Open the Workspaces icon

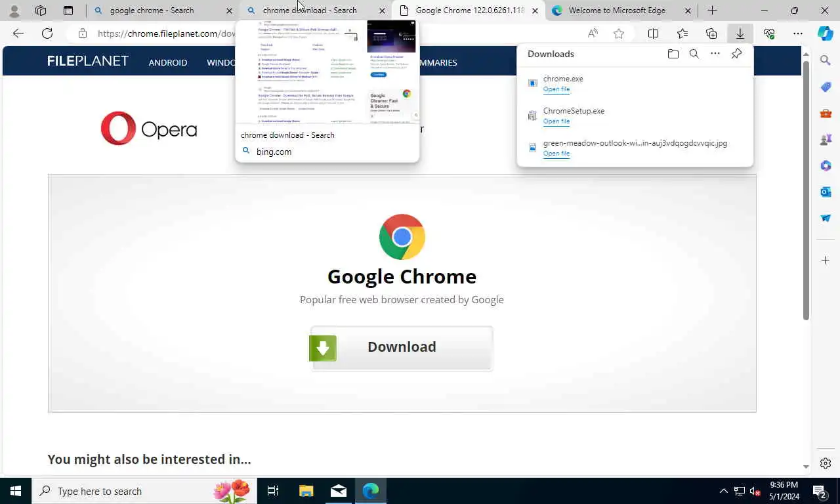coord(41,10)
